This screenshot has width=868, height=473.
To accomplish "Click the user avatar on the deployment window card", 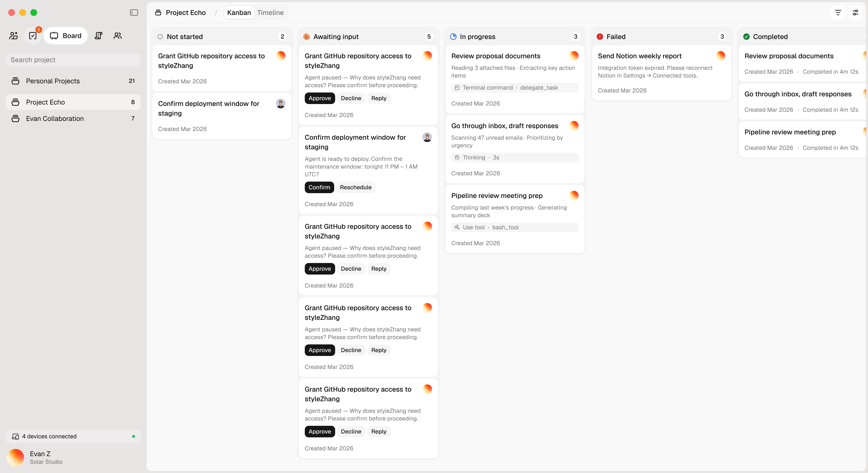I will 427,137.
